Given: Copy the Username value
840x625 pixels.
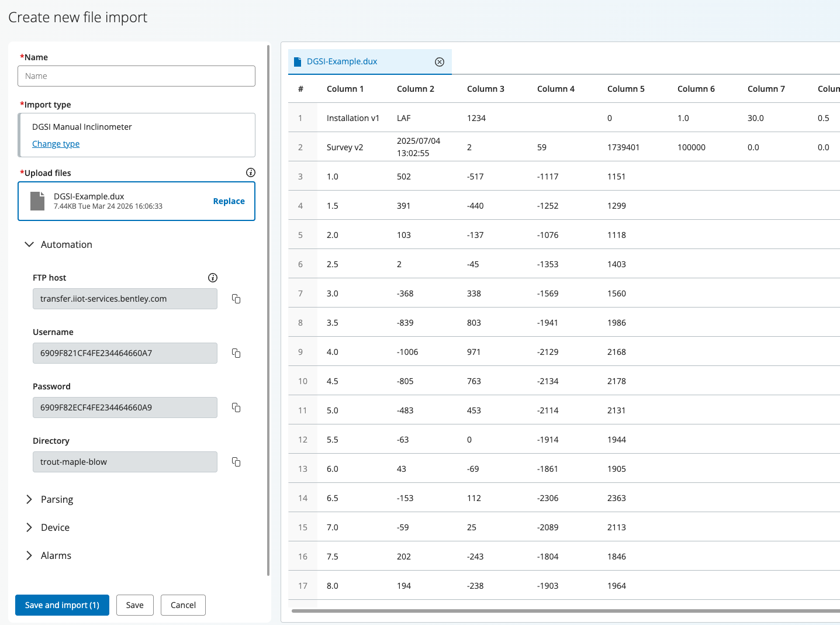Looking at the screenshot, I should [x=236, y=353].
